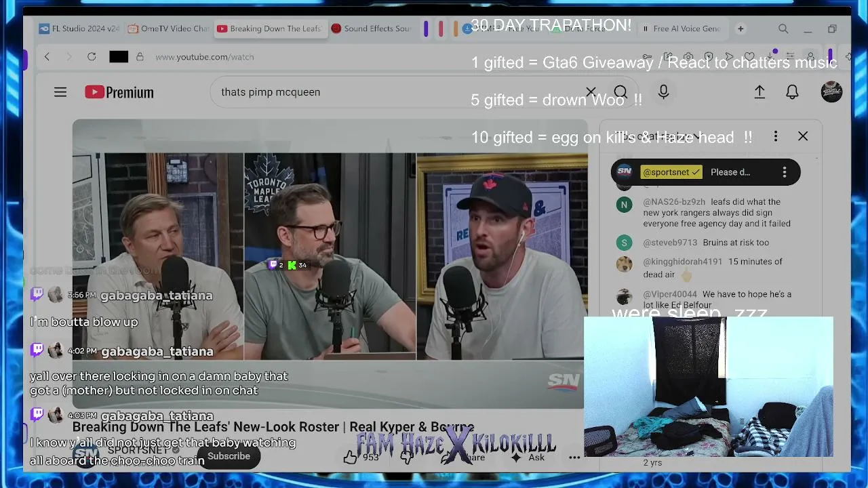Open pinned Sportsnet message options
This screenshot has width=868, height=488.
click(x=785, y=172)
